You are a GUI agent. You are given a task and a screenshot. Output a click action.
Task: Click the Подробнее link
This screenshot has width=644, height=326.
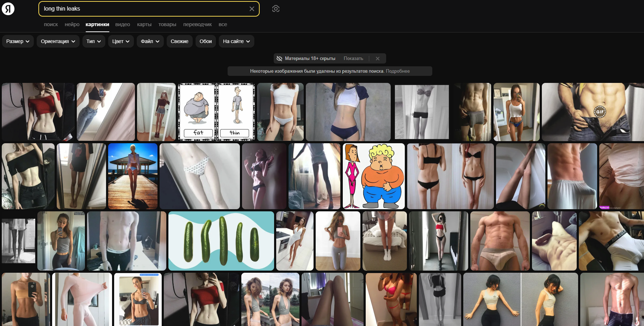pos(398,71)
